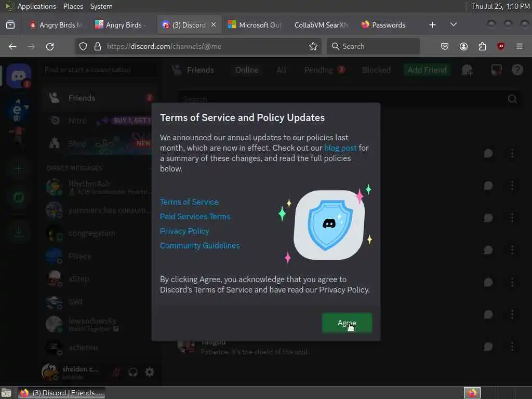Image resolution: width=532 pixels, height=399 pixels.
Task: Open the Discord inbox icon
Action: (496, 70)
